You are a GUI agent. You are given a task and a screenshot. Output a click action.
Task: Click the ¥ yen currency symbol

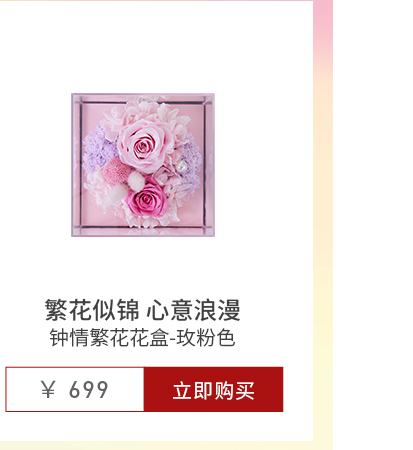[x=48, y=389]
